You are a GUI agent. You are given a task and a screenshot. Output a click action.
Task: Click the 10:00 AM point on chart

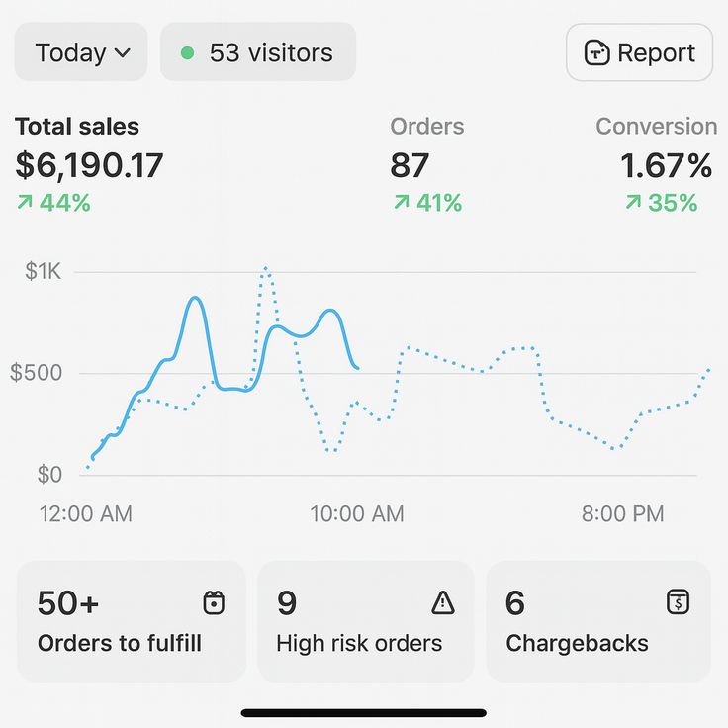coord(357,368)
